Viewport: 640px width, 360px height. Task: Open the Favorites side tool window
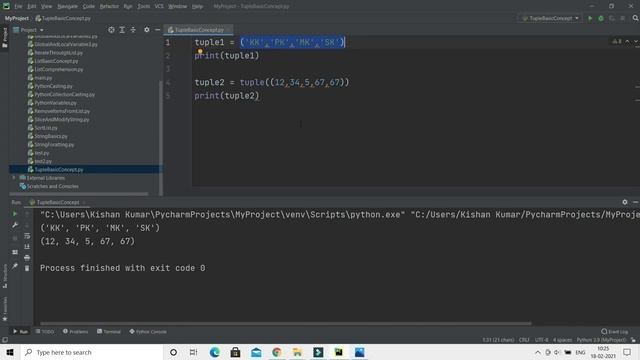pyautogui.click(x=5, y=309)
